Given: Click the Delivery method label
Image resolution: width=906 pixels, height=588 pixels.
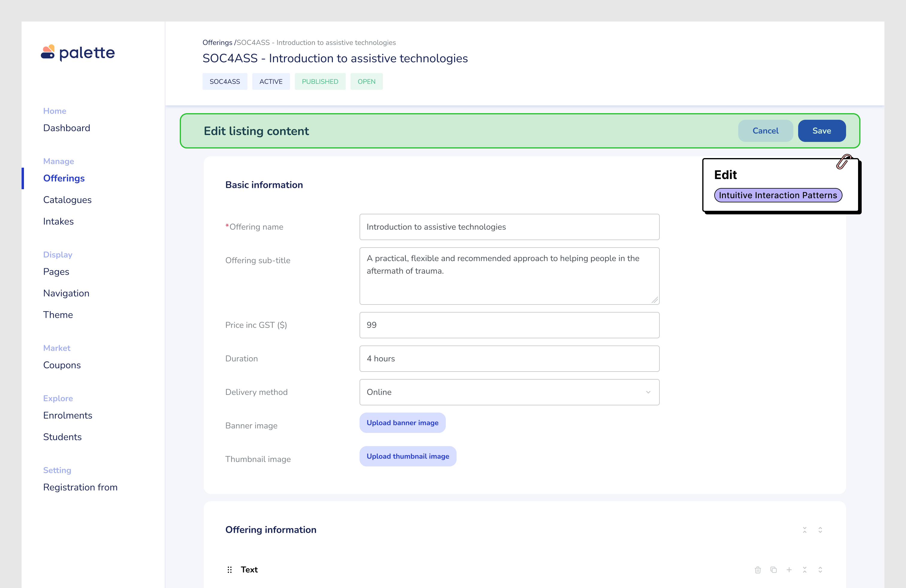Looking at the screenshot, I should [x=256, y=392].
